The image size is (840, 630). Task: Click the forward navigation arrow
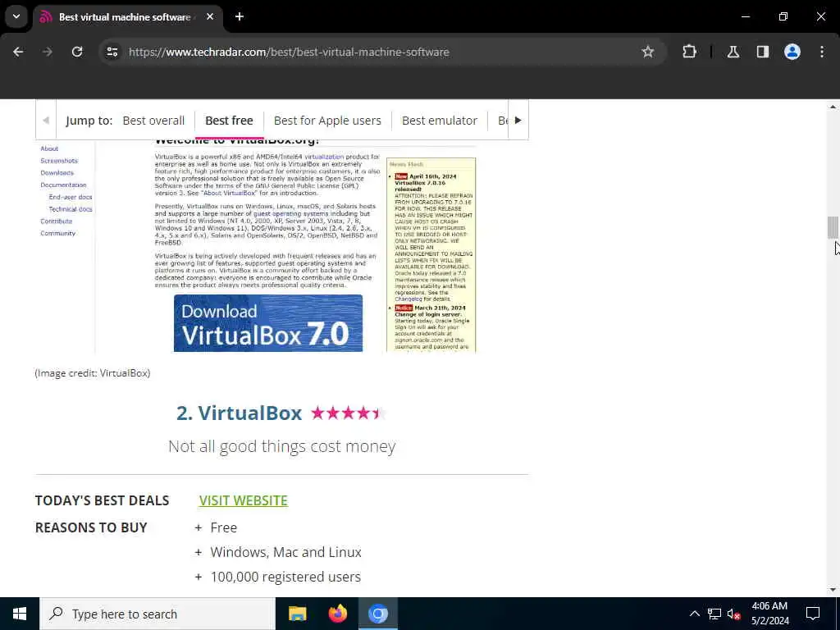tap(48, 52)
